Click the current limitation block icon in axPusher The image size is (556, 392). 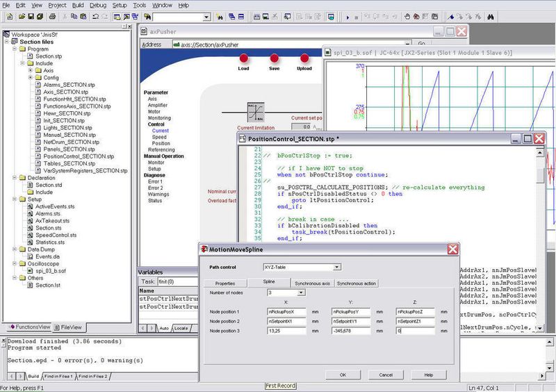pyautogui.click(x=256, y=113)
